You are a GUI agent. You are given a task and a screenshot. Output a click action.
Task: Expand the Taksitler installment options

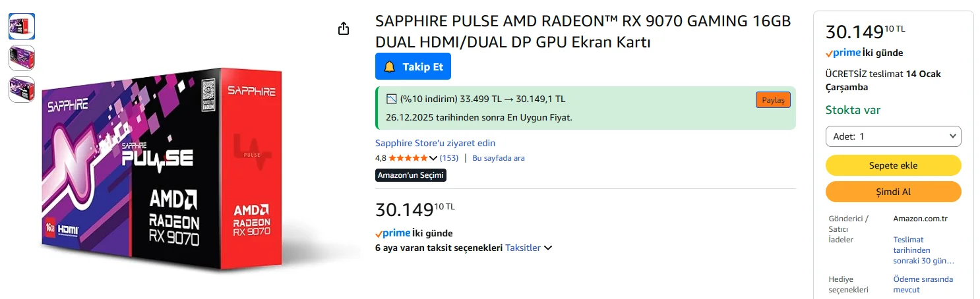click(529, 248)
